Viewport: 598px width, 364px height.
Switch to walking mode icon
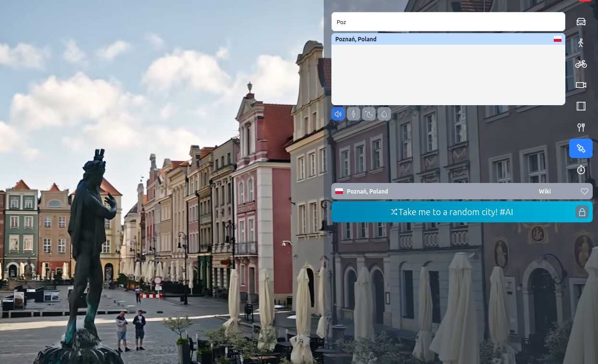581,43
